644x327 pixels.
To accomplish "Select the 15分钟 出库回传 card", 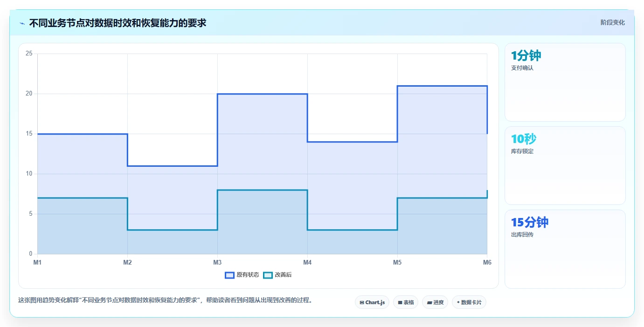I will [x=565, y=249].
